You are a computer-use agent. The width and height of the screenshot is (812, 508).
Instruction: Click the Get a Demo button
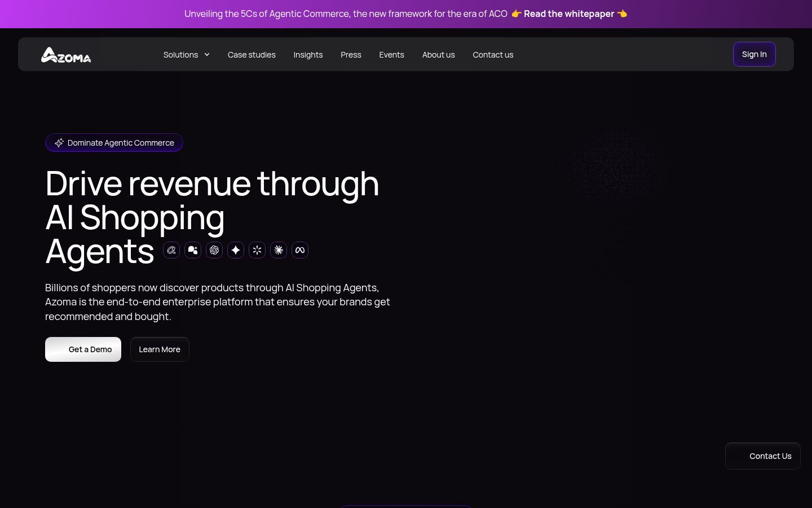(83, 349)
